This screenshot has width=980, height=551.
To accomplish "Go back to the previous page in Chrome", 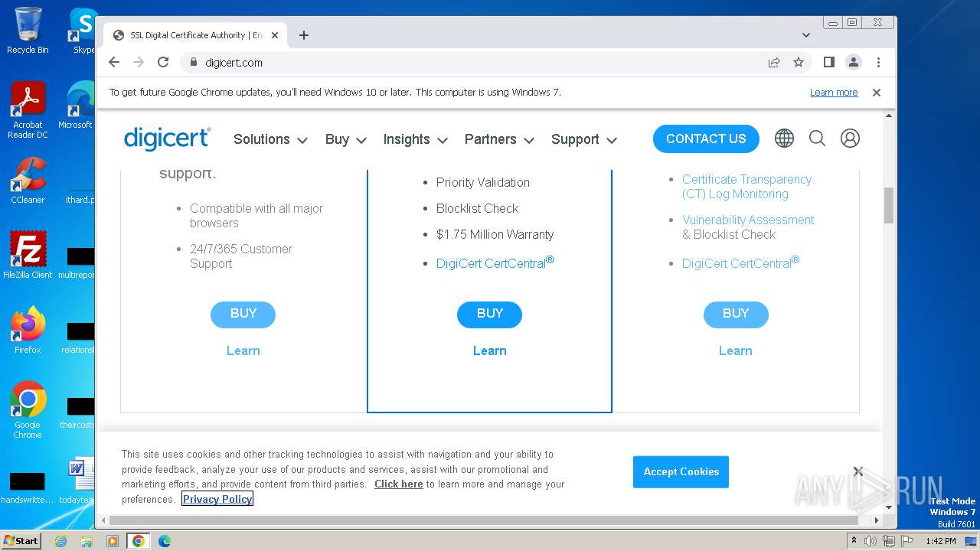I will point(114,62).
